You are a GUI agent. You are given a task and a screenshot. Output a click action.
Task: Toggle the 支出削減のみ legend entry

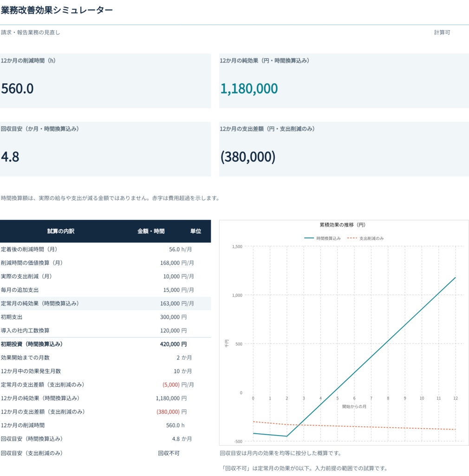click(365, 238)
